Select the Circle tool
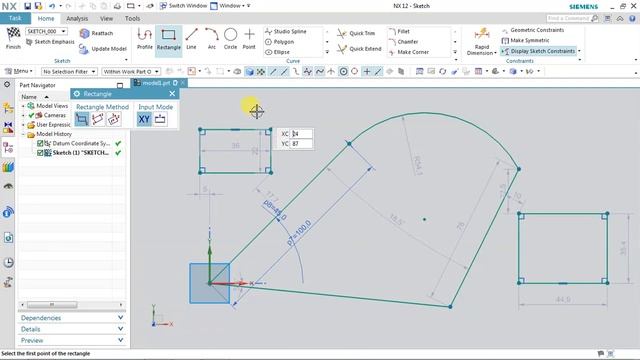 (230, 39)
